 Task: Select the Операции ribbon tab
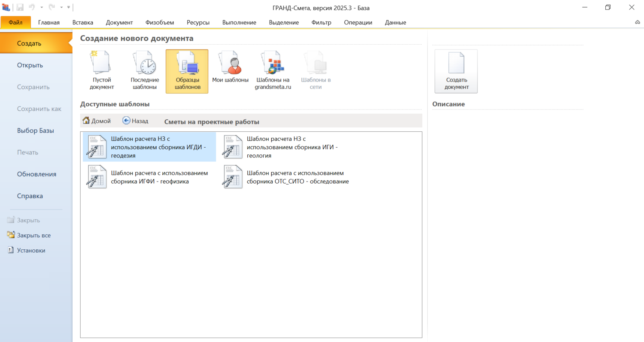pos(358,22)
